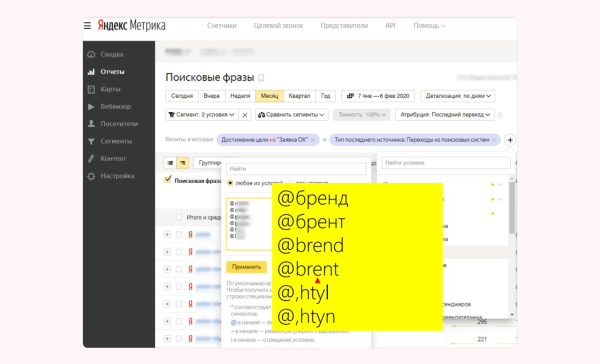This screenshot has width=600, height=364.
Task: Collapse the second condition group chevron
Action: pos(500,199)
